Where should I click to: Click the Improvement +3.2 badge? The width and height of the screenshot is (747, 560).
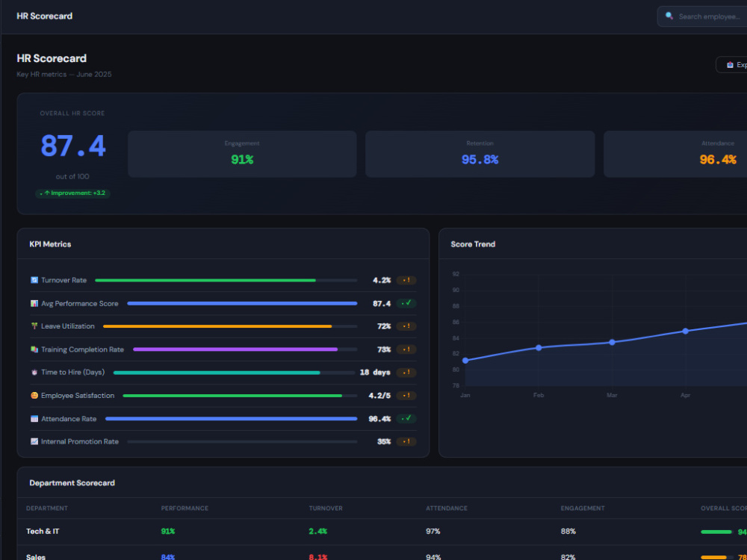[x=73, y=193]
